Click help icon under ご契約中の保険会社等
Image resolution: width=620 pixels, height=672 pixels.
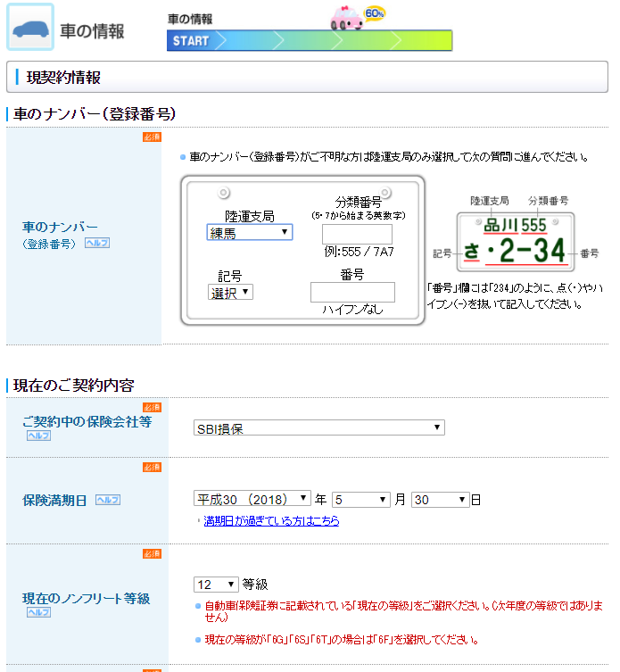pyautogui.click(x=38, y=436)
